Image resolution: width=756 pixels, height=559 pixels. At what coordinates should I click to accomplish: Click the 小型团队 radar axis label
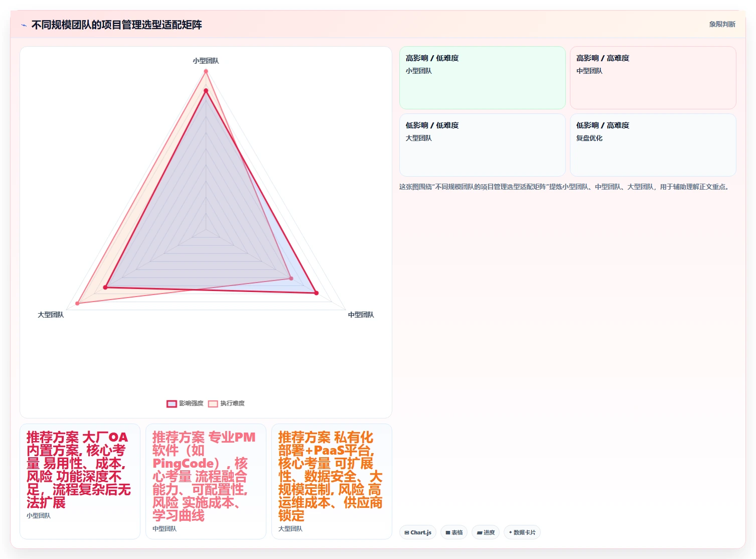click(206, 61)
